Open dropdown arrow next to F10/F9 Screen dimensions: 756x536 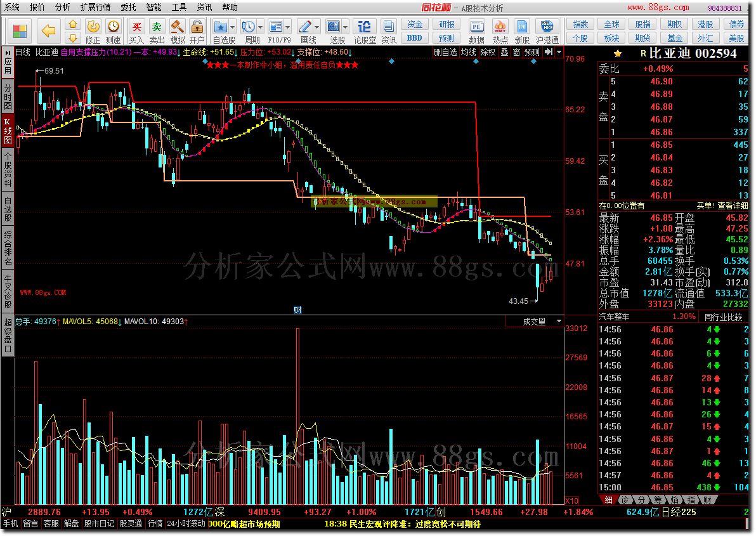pyautogui.click(x=288, y=27)
